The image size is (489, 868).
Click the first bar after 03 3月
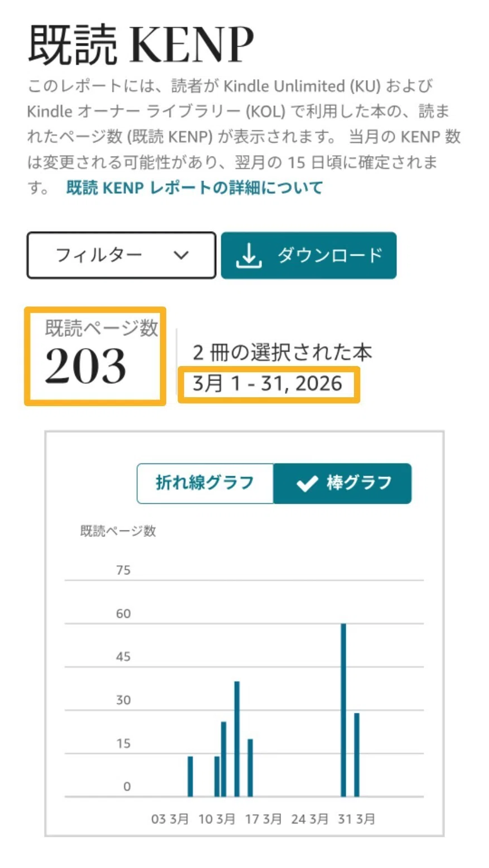pyautogui.click(x=190, y=776)
